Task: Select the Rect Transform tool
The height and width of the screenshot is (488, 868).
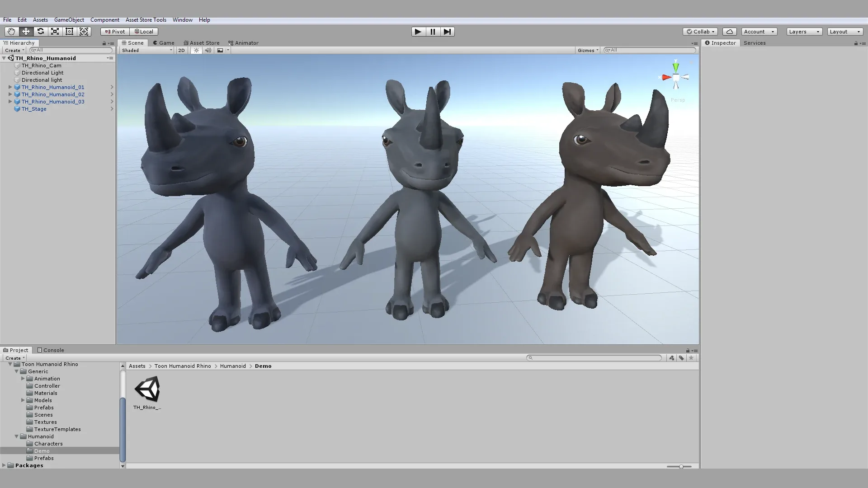Action: 69,32
